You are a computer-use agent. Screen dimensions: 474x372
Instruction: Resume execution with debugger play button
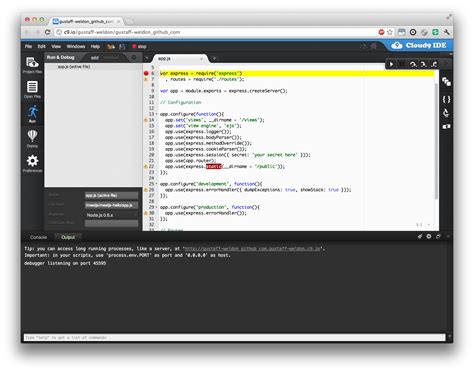(391, 64)
